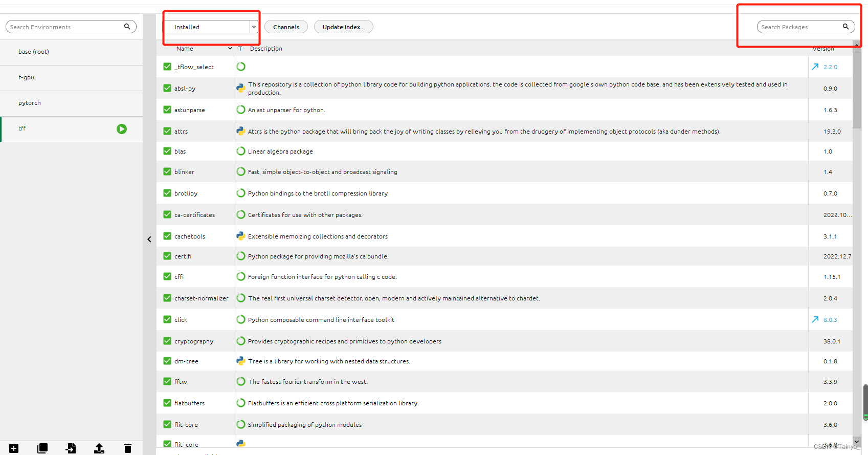The width and height of the screenshot is (868, 455).
Task: Click version link 2.2.0 of _tflow_select
Action: (830, 67)
